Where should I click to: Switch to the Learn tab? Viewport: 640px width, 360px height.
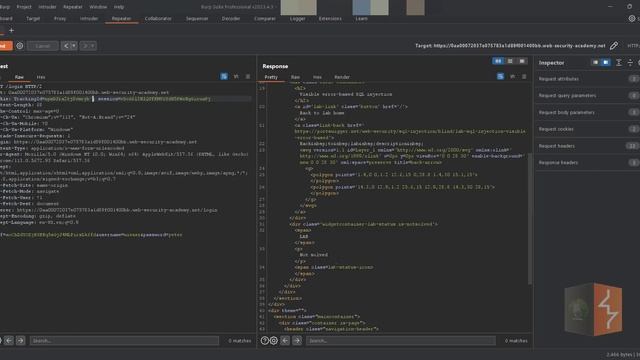361,18
